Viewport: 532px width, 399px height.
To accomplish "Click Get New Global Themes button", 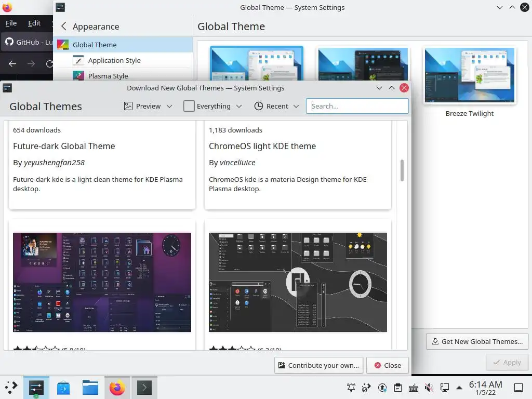I will click(x=477, y=342).
